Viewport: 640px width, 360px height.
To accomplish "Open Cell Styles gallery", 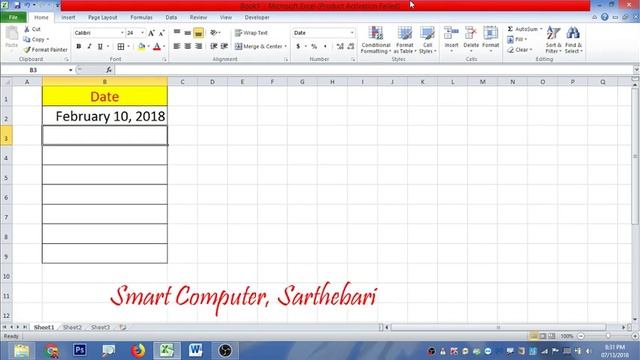I will (427, 40).
